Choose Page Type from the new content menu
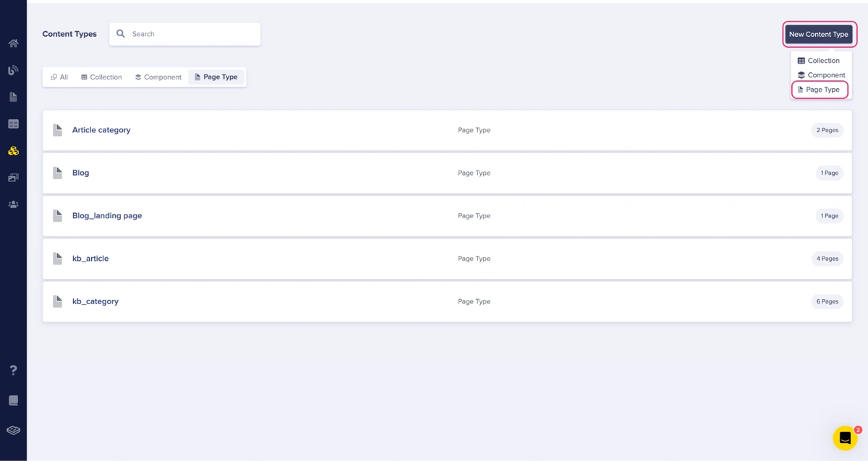The height and width of the screenshot is (461, 868). (x=819, y=90)
